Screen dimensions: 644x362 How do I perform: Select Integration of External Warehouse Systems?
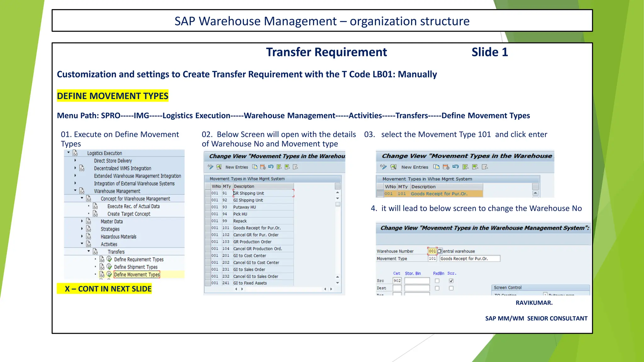(134, 184)
